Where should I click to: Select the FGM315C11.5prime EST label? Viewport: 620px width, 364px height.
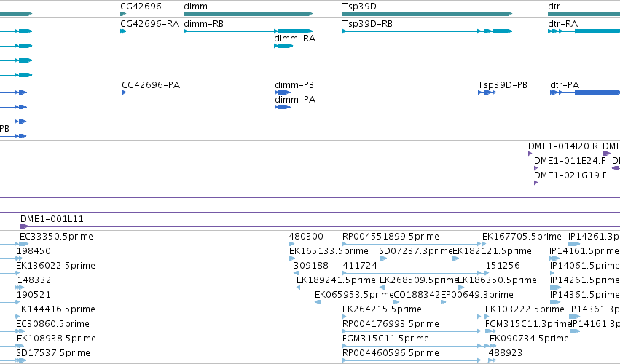coord(385,339)
